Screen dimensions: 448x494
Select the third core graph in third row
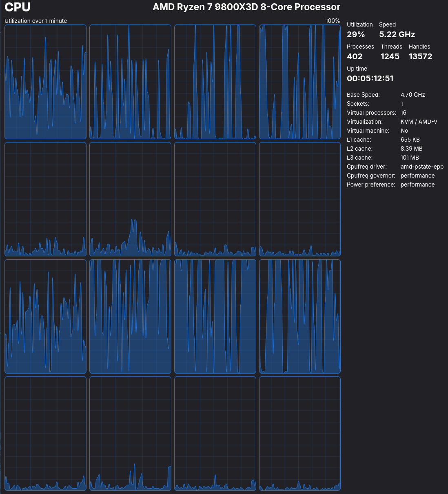(x=215, y=316)
